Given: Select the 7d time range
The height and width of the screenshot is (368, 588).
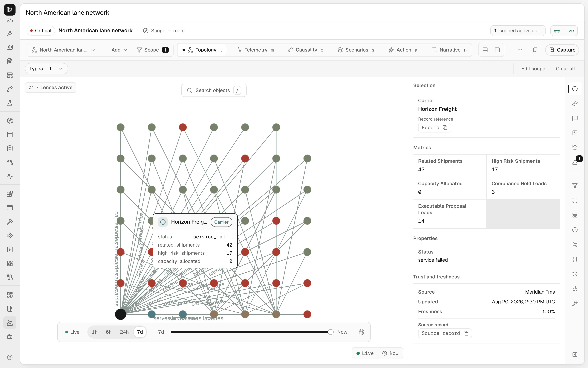Looking at the screenshot, I should pos(140,332).
